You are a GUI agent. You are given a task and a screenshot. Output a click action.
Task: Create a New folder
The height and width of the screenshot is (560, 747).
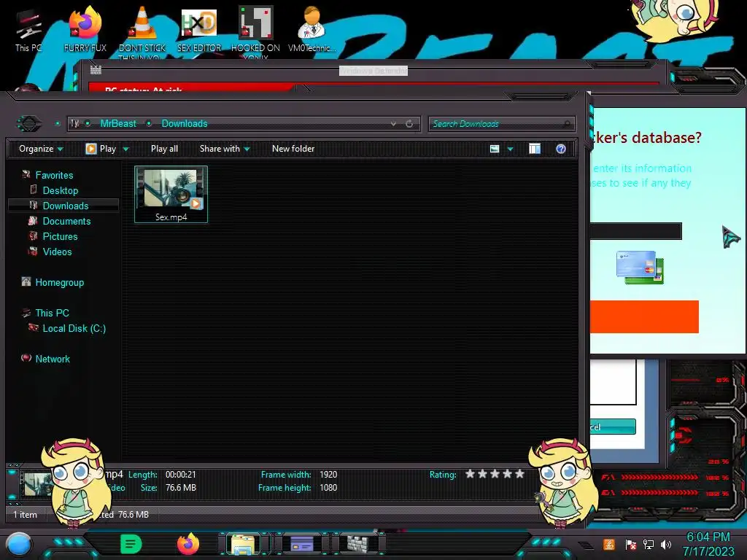click(293, 149)
